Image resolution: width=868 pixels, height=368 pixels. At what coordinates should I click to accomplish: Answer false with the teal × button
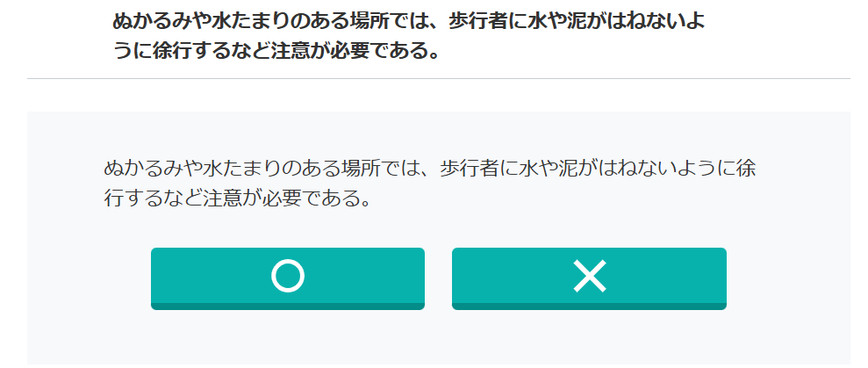(x=589, y=278)
